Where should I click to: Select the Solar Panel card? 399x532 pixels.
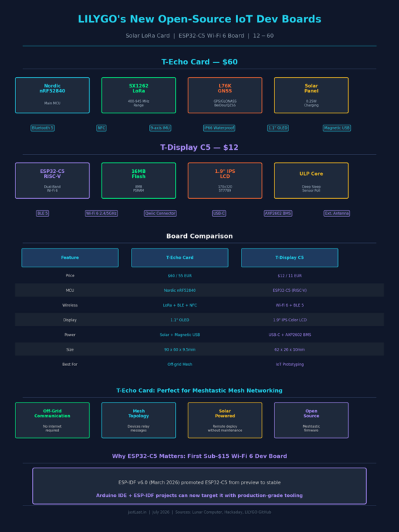[311, 95]
